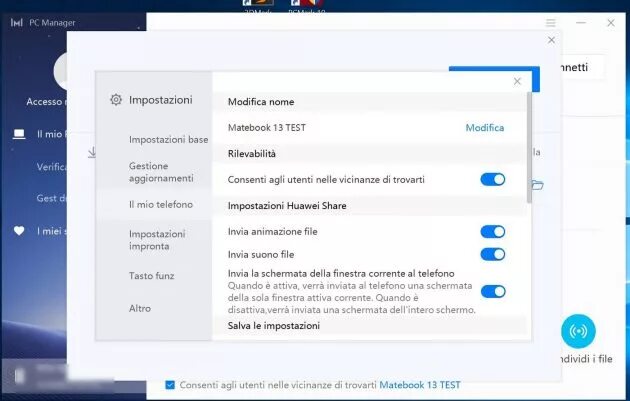
Task: Open Impostazioni impronta settings
Action: [157, 240]
